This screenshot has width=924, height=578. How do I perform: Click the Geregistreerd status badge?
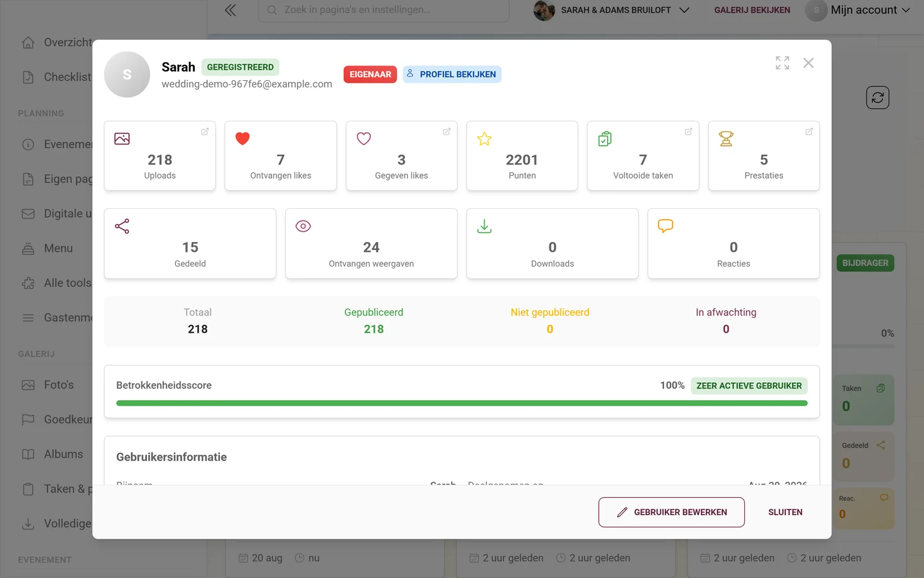[240, 67]
